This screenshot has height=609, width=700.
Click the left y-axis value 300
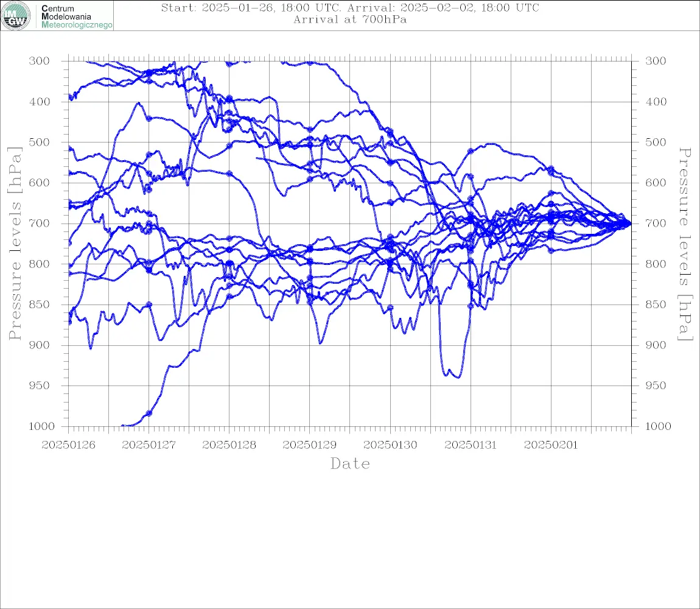point(40,61)
